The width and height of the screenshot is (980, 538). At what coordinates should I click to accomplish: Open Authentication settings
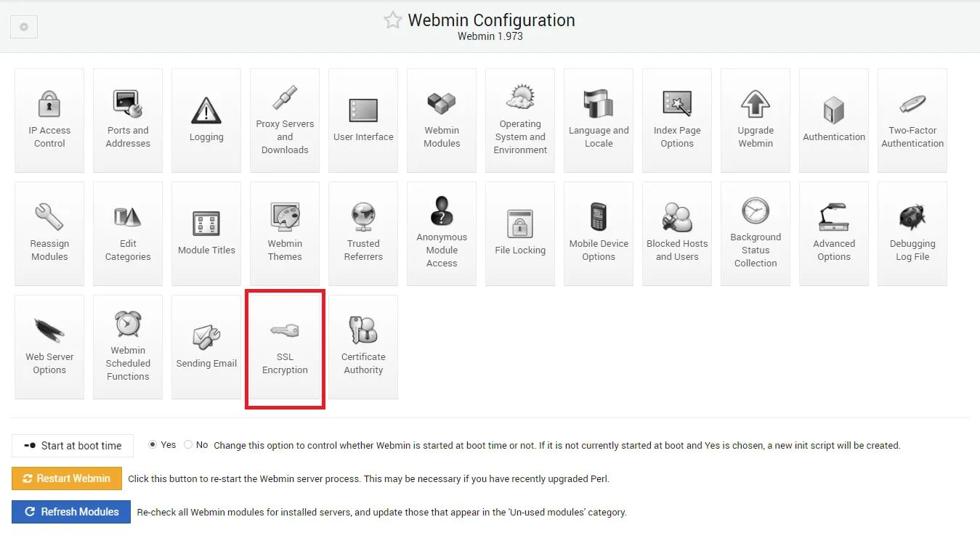click(x=834, y=121)
